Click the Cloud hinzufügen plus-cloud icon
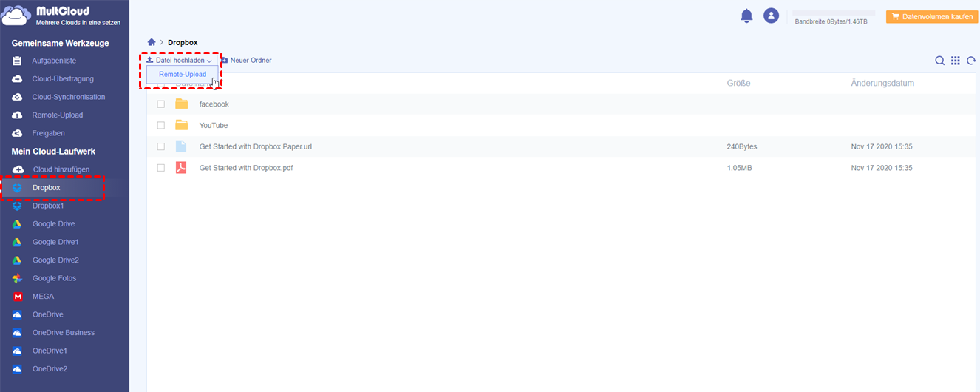The width and height of the screenshot is (980, 392). [18, 169]
